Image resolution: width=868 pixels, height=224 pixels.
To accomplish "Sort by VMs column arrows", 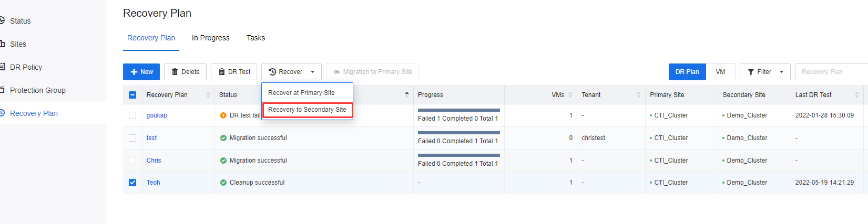I will click(x=570, y=95).
